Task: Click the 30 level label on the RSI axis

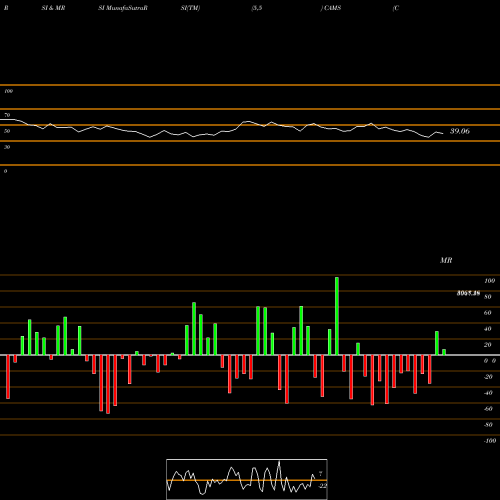Action: pyautogui.click(x=7, y=147)
